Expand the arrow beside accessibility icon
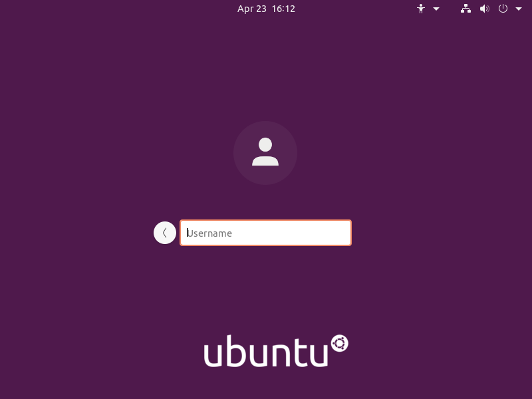The height and width of the screenshot is (399, 532). pos(436,9)
